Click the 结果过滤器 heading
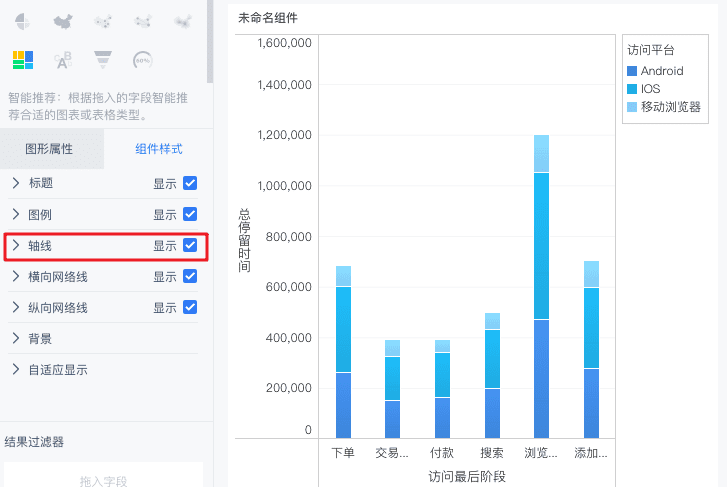 pos(34,442)
